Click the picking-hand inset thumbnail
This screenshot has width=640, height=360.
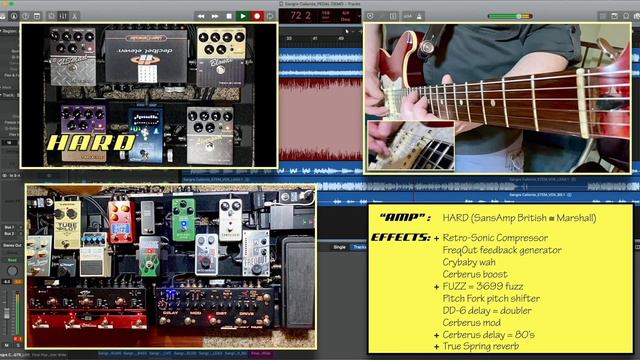pos(411,145)
